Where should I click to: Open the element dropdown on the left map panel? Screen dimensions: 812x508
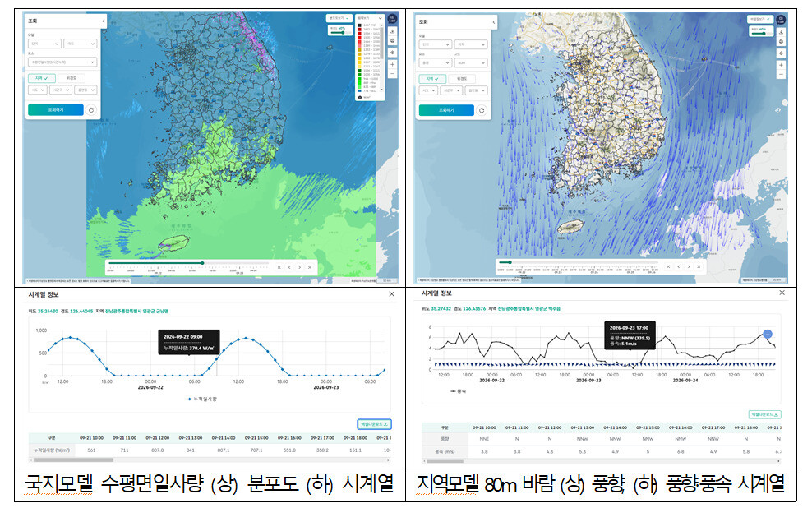[x=62, y=62]
